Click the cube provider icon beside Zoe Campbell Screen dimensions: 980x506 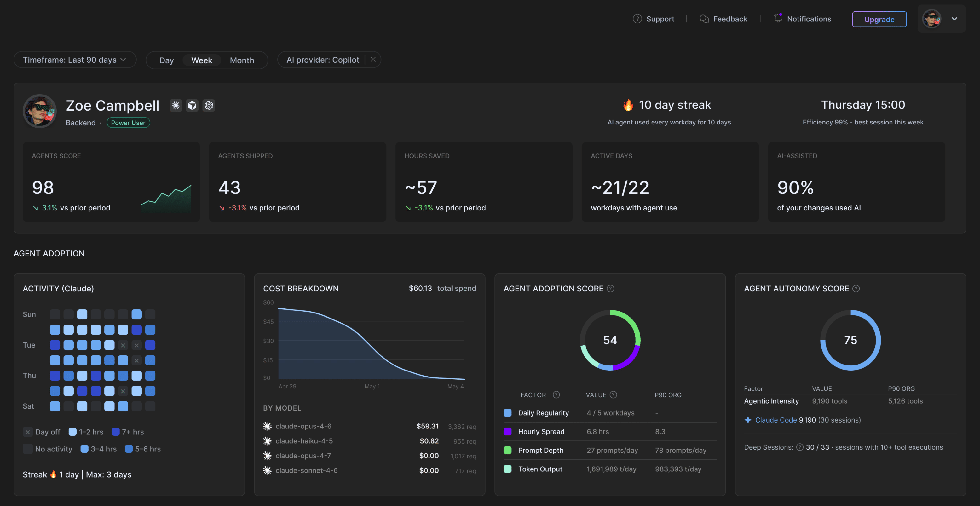(x=193, y=105)
